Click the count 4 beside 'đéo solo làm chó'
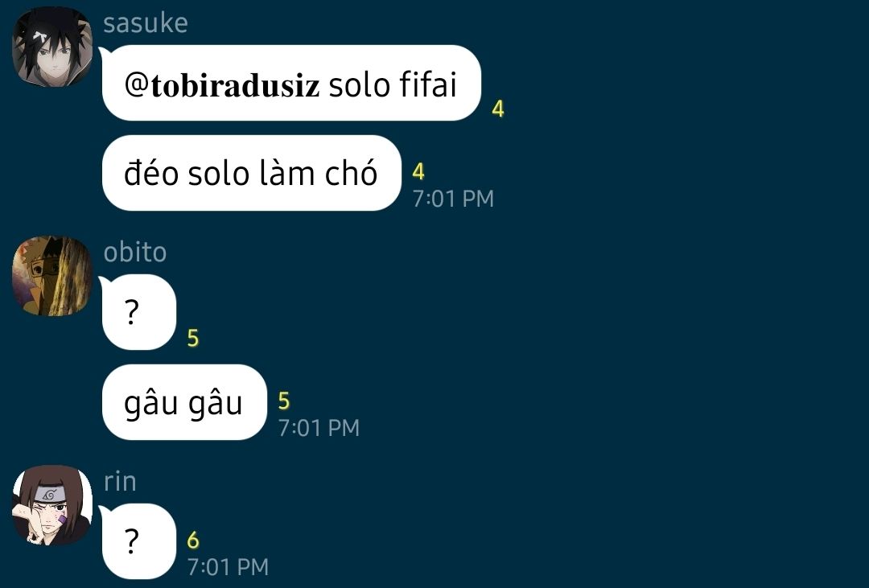Screen dimensions: 869x588 click(x=418, y=172)
